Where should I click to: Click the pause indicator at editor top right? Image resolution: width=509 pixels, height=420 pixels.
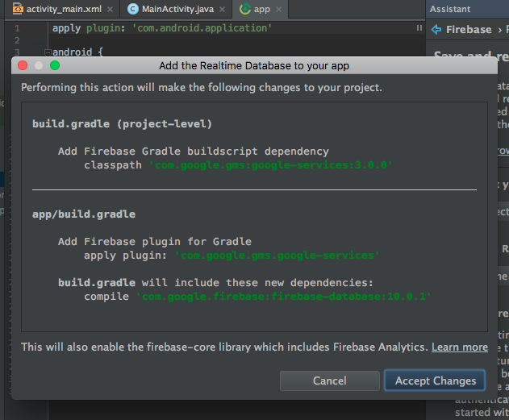419,28
